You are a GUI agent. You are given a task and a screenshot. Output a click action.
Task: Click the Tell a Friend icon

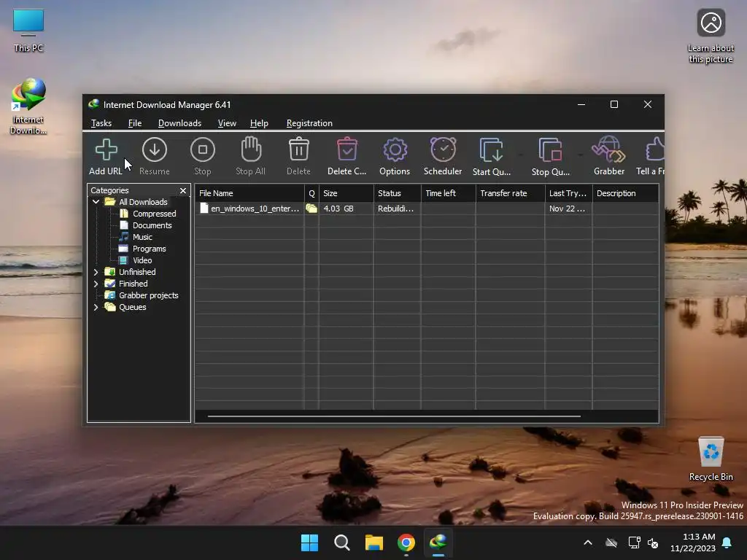coord(655,149)
